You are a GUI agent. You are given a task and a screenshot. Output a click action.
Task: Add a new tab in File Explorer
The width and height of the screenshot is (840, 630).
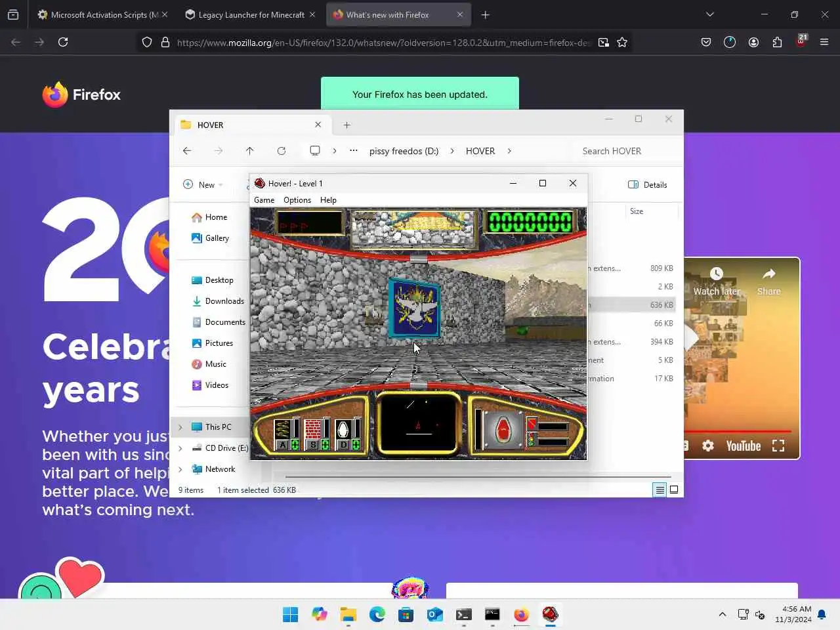346,125
